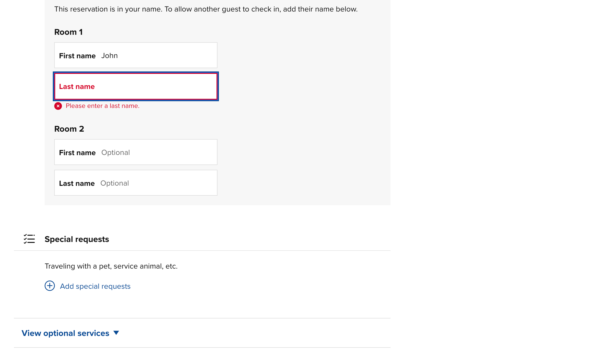Click the Room 1 heading
Viewport: 590px width, 364px height.
pos(68,32)
